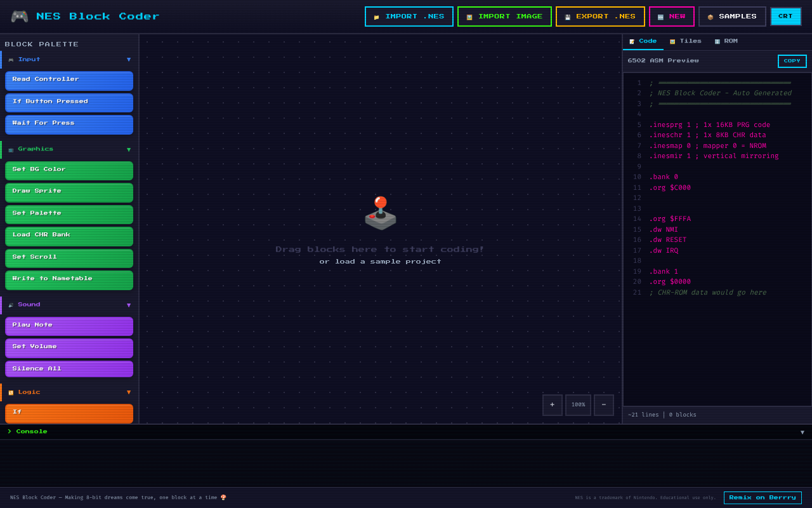Select the Draw Sprite block
812x508 pixels.
click(x=69, y=192)
